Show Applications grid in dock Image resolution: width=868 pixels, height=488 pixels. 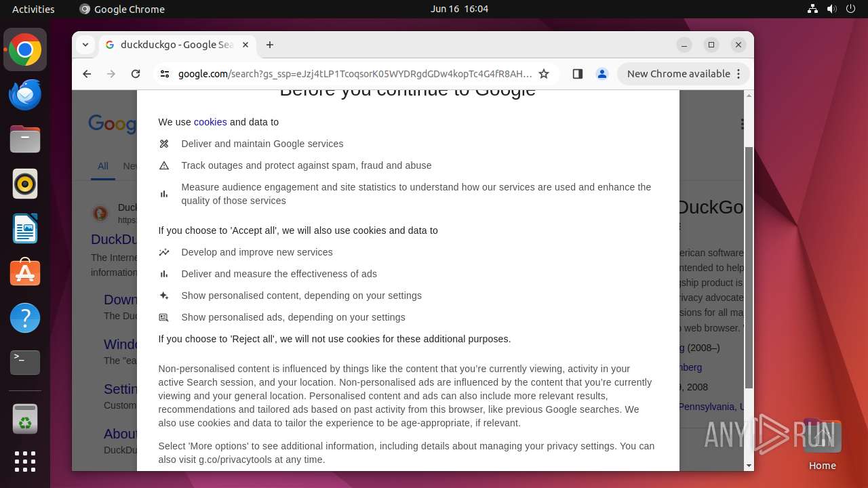coord(25,462)
